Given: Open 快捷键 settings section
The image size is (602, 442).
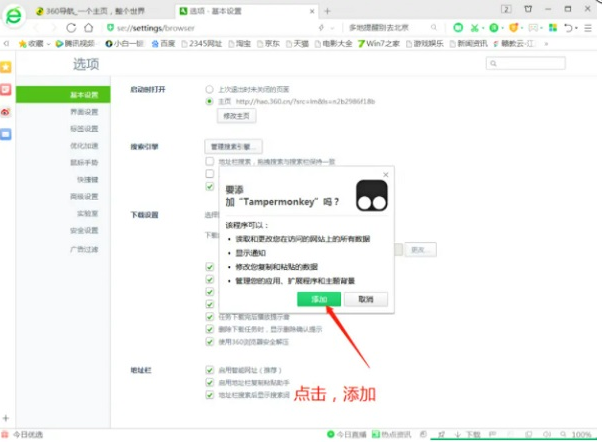Looking at the screenshot, I should pos(88,179).
